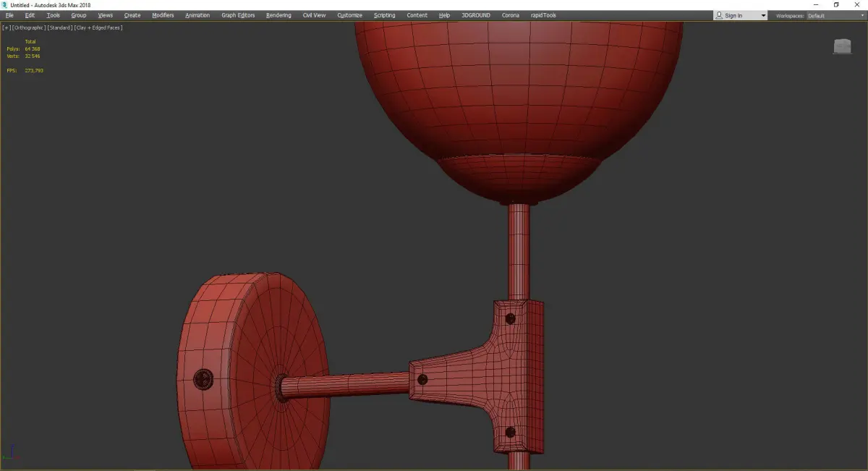Minimize the 3ds Max window

tap(816, 5)
